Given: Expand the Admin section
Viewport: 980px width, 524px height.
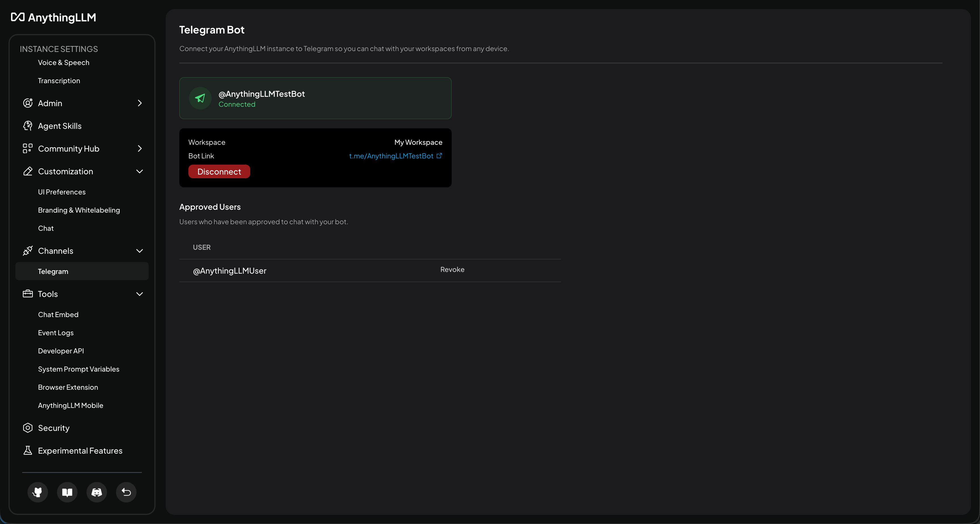Looking at the screenshot, I should click(x=140, y=103).
